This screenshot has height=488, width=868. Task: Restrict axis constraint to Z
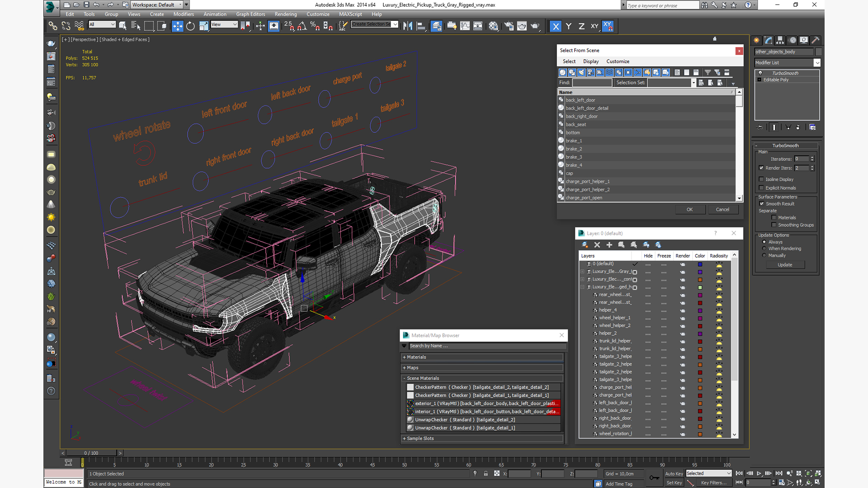tap(581, 26)
